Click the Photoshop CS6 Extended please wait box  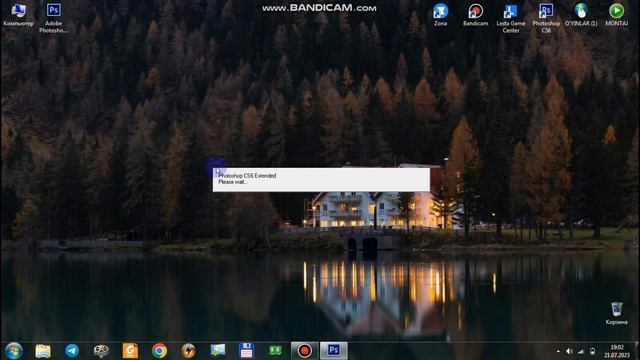(321, 180)
